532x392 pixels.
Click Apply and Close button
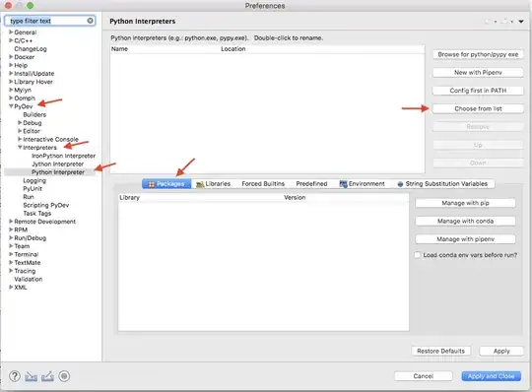(x=491, y=376)
